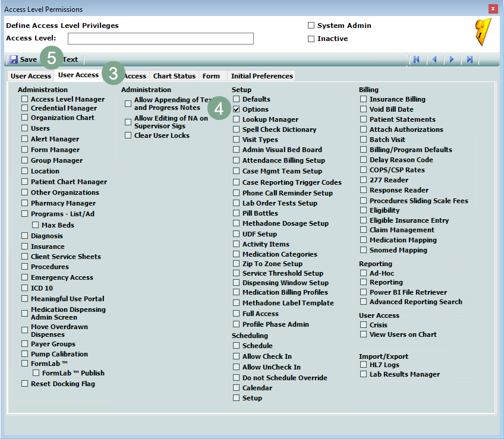Go to the previous record arrow
This screenshot has height=439, width=504.
pyautogui.click(x=434, y=59)
